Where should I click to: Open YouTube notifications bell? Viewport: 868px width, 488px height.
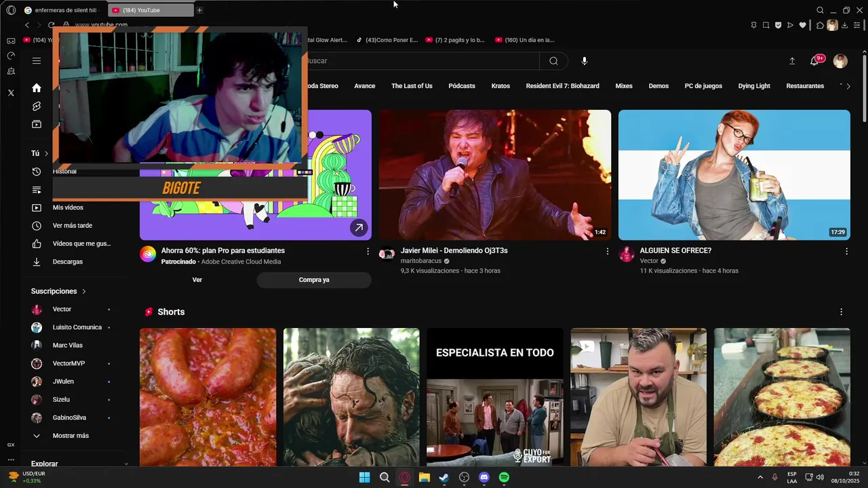coord(814,61)
